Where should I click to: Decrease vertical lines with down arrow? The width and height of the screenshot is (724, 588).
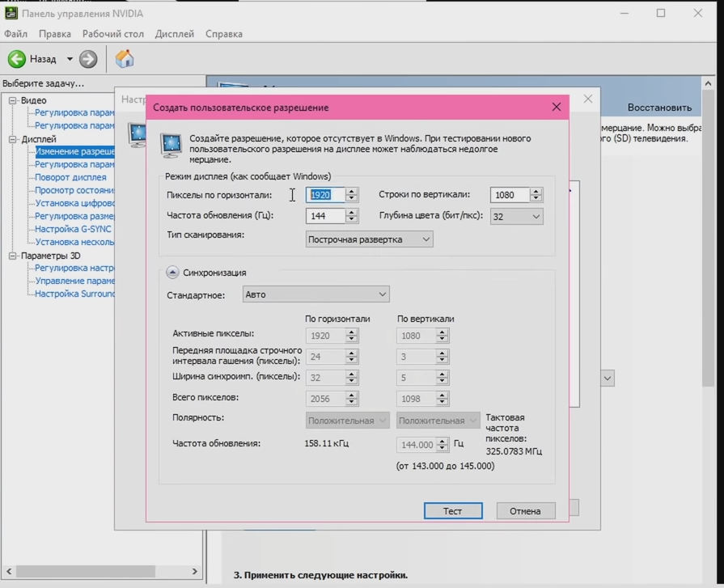[536, 198]
